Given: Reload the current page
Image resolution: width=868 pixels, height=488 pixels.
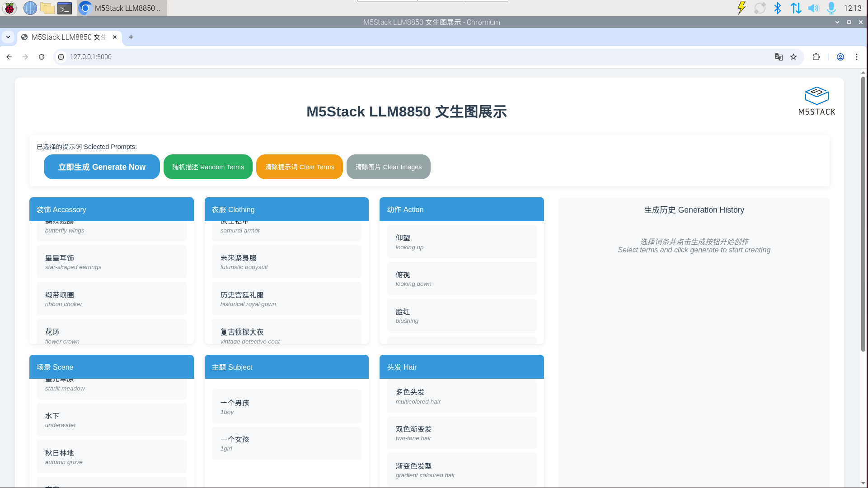Looking at the screenshot, I should pyautogui.click(x=42, y=57).
